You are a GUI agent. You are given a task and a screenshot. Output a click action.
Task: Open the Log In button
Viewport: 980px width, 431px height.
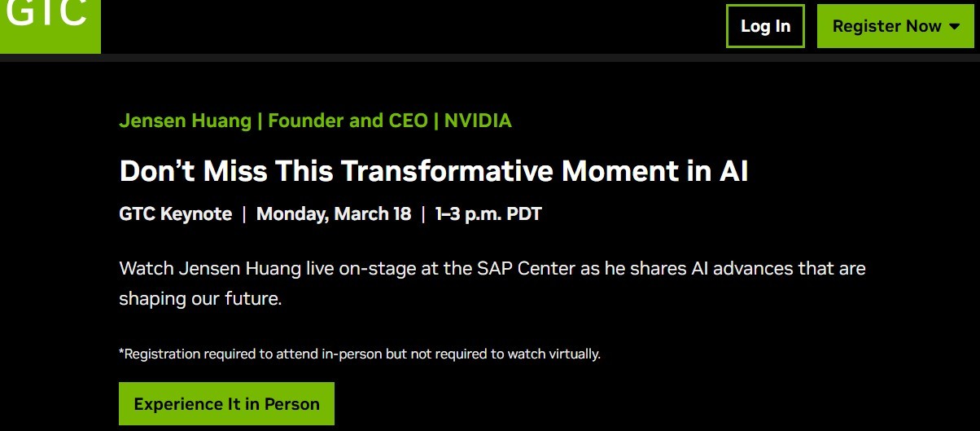click(x=765, y=26)
